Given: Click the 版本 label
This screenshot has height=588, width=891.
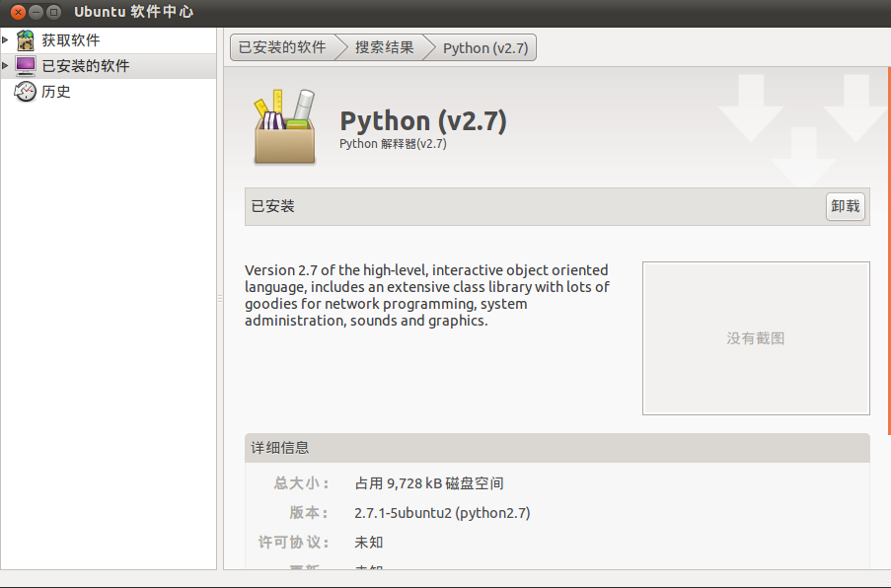Looking at the screenshot, I should click(x=309, y=513).
